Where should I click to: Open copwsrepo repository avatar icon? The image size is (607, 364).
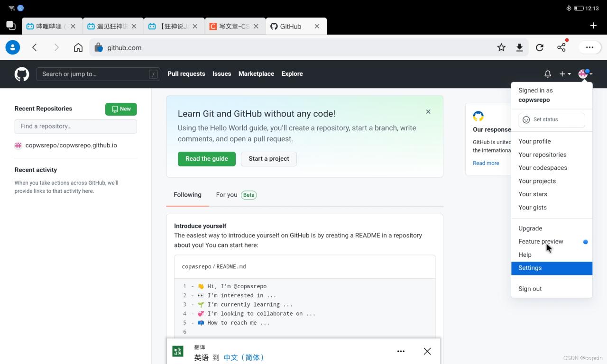click(x=18, y=146)
